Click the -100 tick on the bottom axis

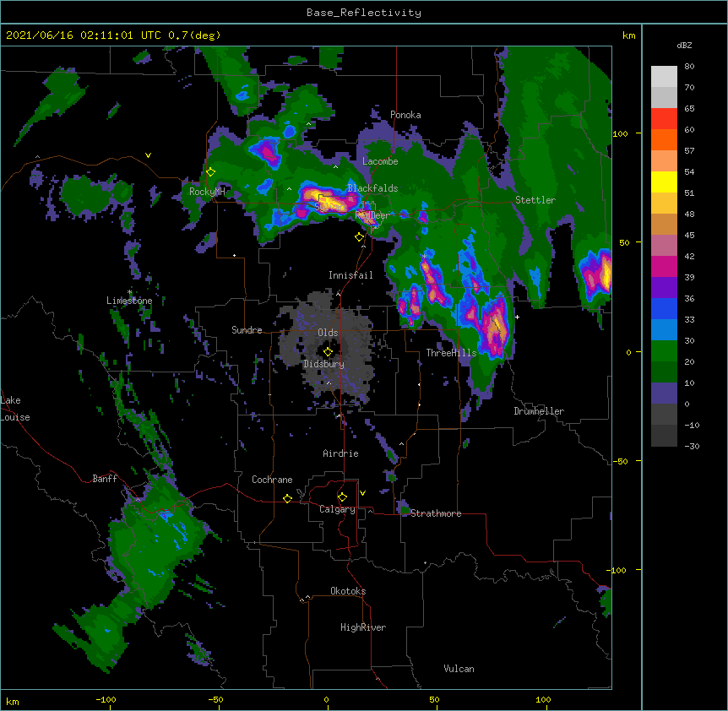tap(106, 699)
